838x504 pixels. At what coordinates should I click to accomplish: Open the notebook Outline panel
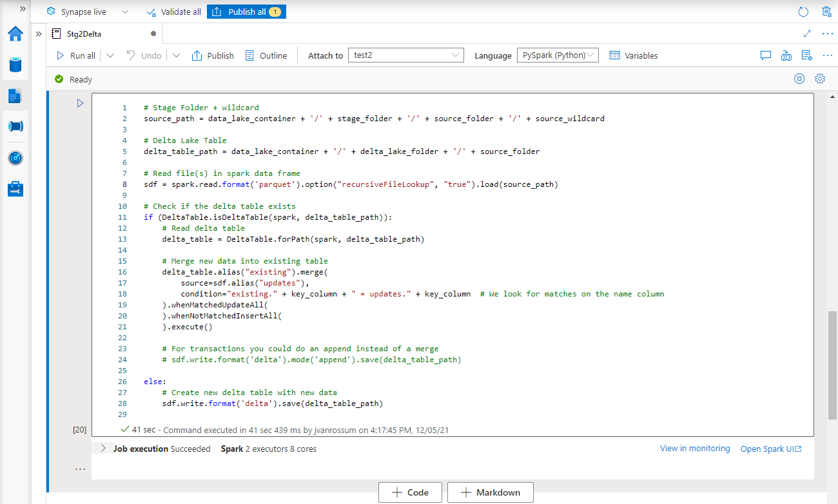tap(266, 55)
